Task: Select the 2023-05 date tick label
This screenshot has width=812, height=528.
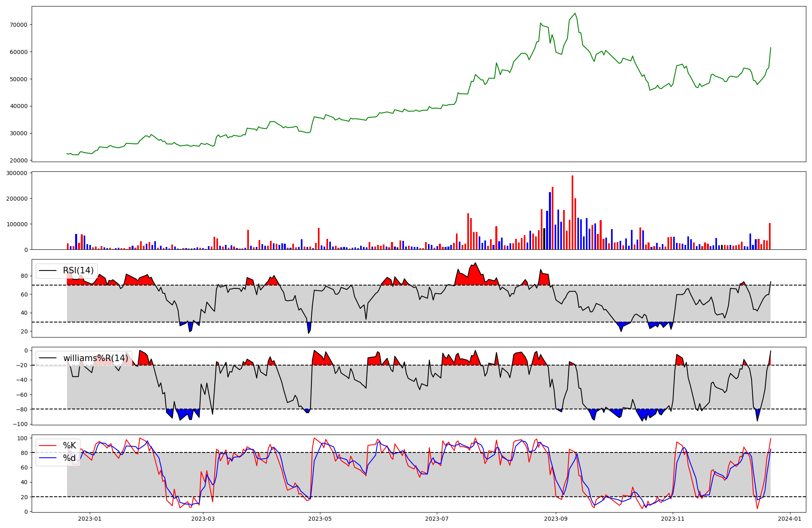Action: click(320, 519)
